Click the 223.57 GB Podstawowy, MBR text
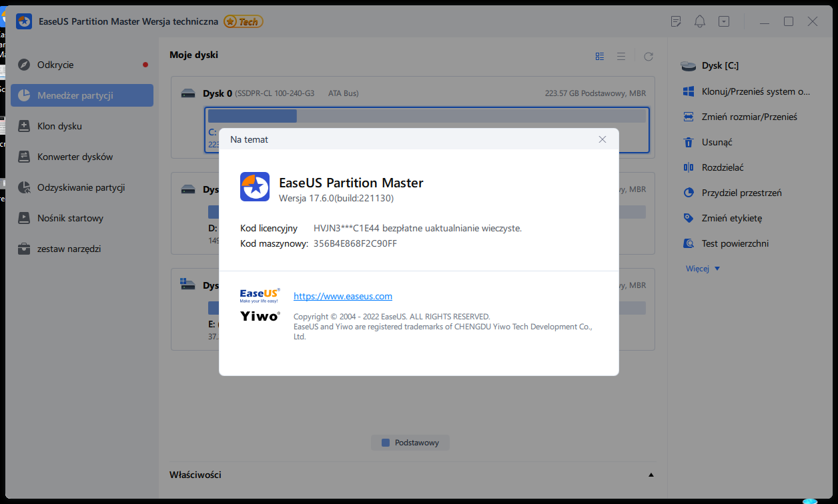This screenshot has width=838, height=504. [595, 93]
